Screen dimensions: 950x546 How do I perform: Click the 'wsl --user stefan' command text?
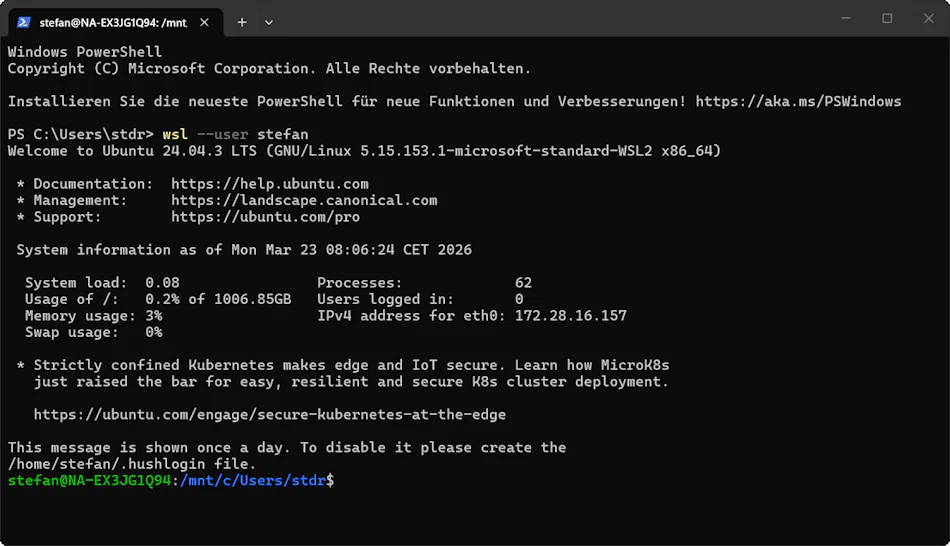coord(235,134)
